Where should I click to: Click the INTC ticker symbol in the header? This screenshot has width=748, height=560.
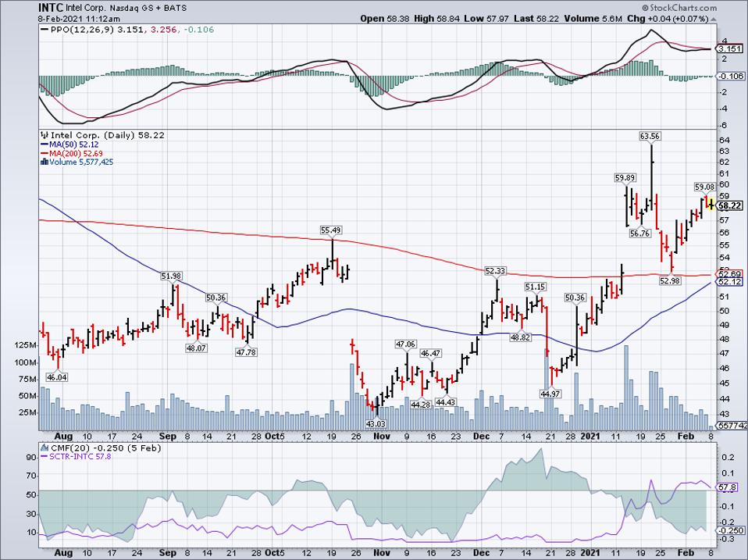[x=51, y=8]
